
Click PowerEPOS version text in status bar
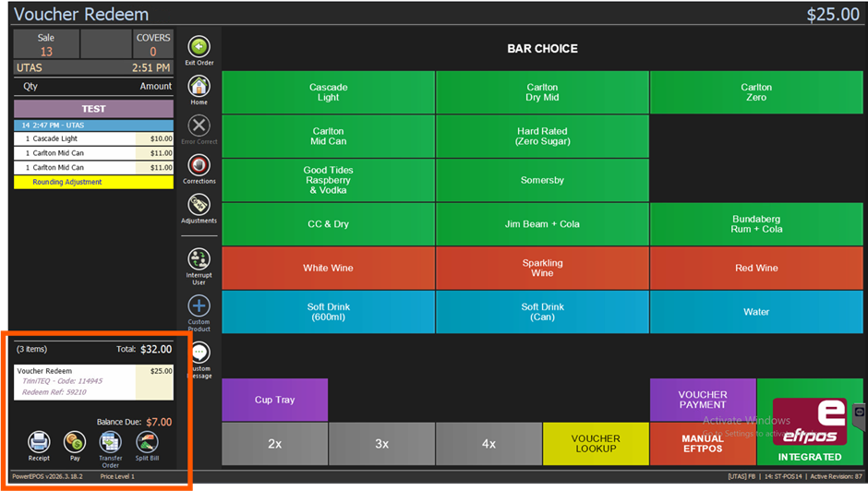click(48, 476)
